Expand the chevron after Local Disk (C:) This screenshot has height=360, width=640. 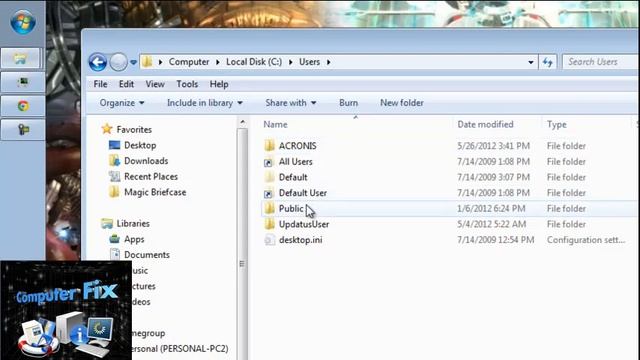click(291, 62)
